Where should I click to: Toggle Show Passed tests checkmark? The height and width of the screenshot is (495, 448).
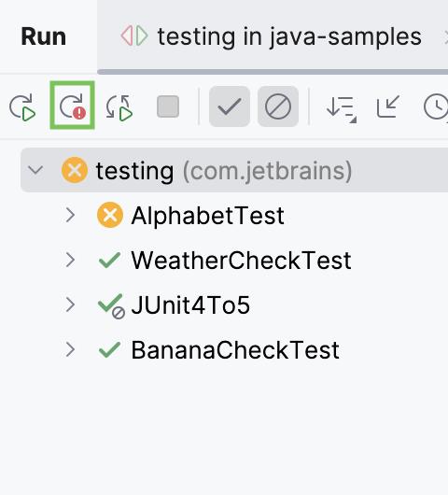(x=230, y=106)
